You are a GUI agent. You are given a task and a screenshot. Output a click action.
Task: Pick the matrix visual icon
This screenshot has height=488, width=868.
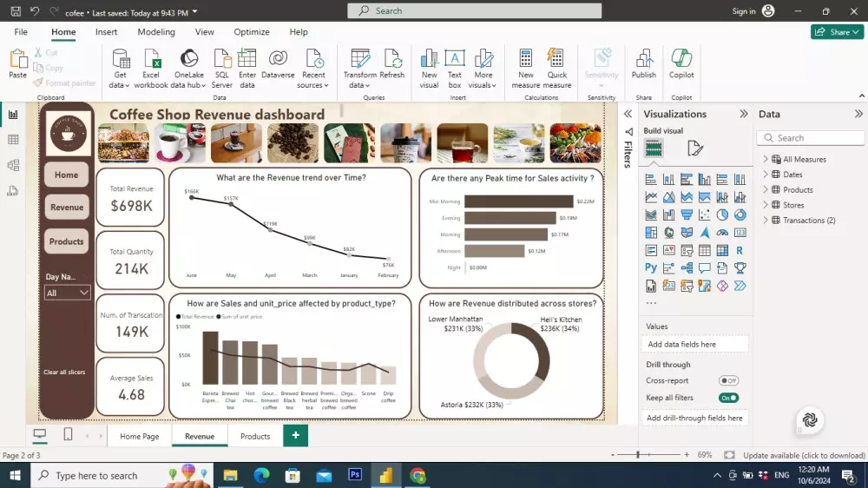(722, 250)
